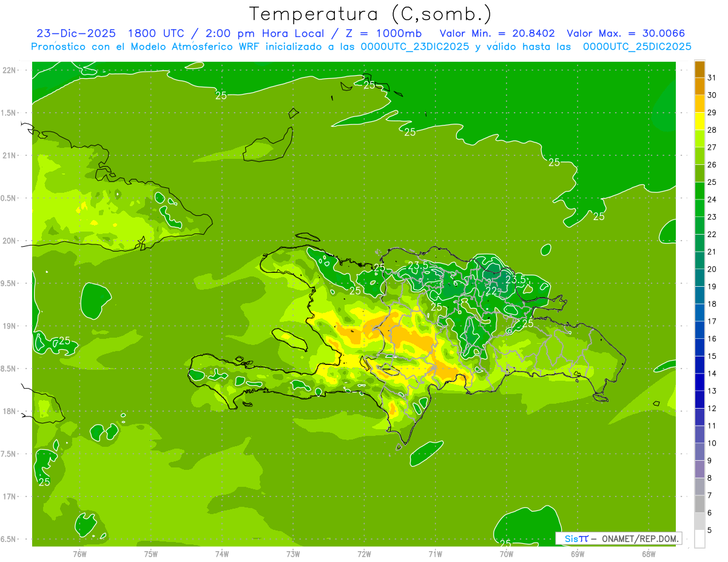Select the date text 23-Dic-2025
This screenshot has width=728, height=562.
pyautogui.click(x=76, y=33)
